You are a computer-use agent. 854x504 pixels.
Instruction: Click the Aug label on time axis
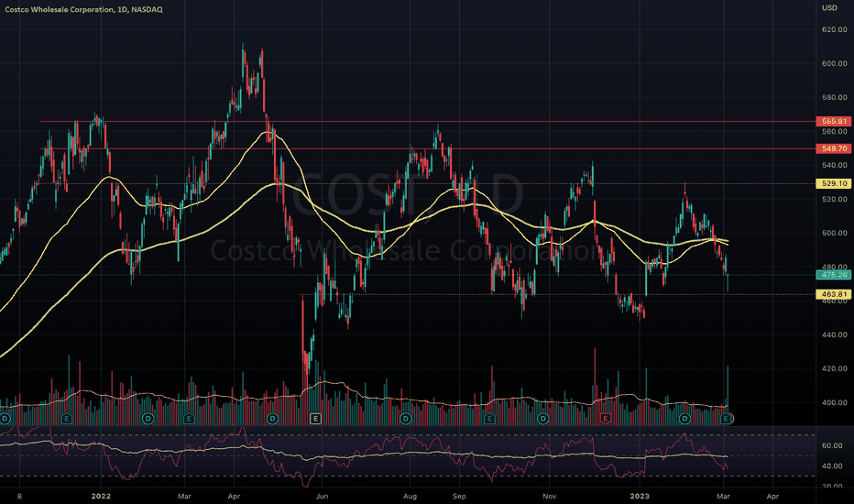(410, 496)
